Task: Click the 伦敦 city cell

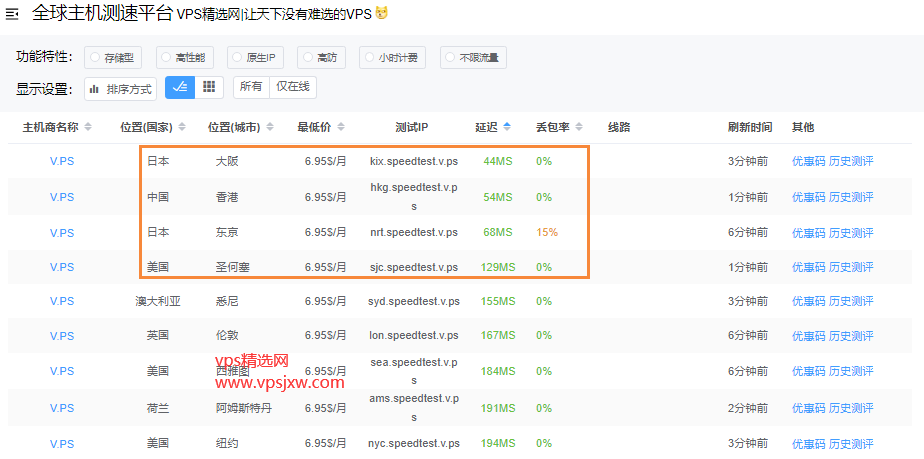Action: pos(227,336)
